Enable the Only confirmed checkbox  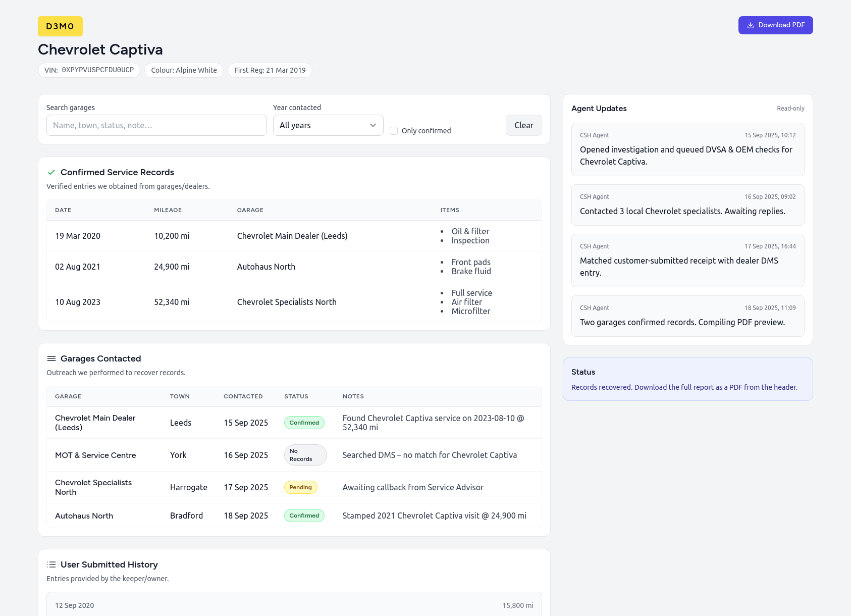click(x=394, y=131)
